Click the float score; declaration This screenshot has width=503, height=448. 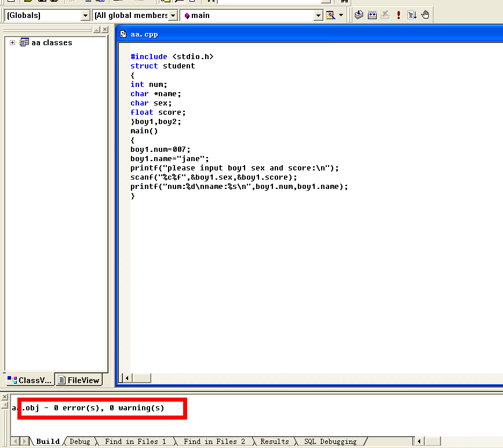158,112
